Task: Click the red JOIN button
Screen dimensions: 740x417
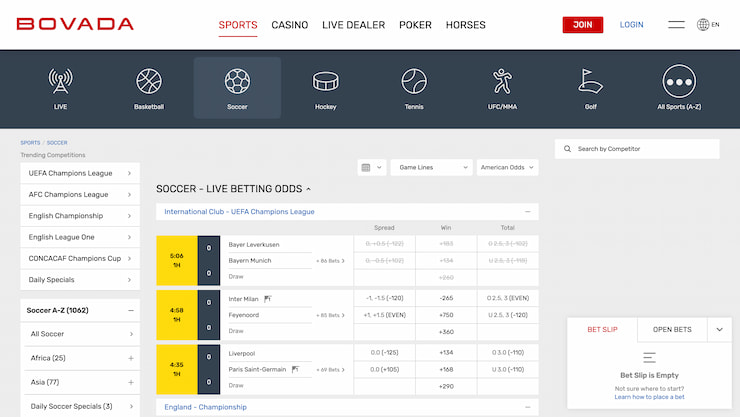Action: point(583,25)
